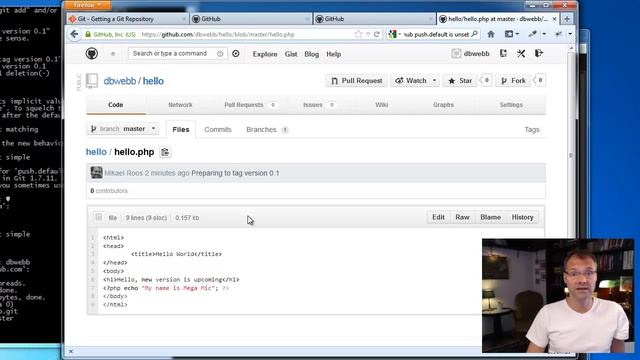Click the Firefox search engine text field
Viewport: 640px width, 360px height.
[x=436, y=34]
